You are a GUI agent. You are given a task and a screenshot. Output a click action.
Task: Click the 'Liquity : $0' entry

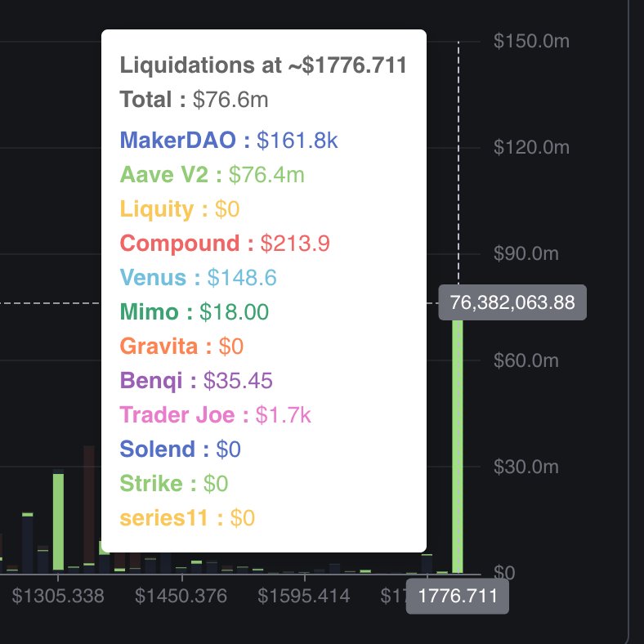click(180, 209)
